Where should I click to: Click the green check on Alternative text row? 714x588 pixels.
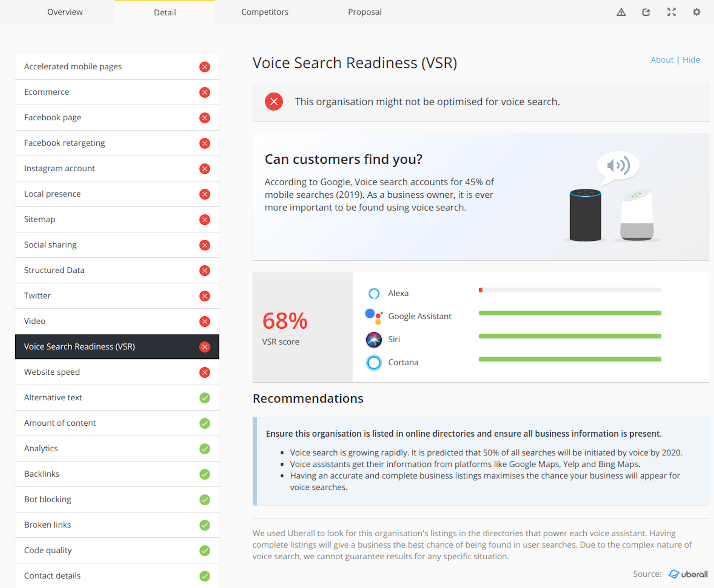[x=205, y=398]
